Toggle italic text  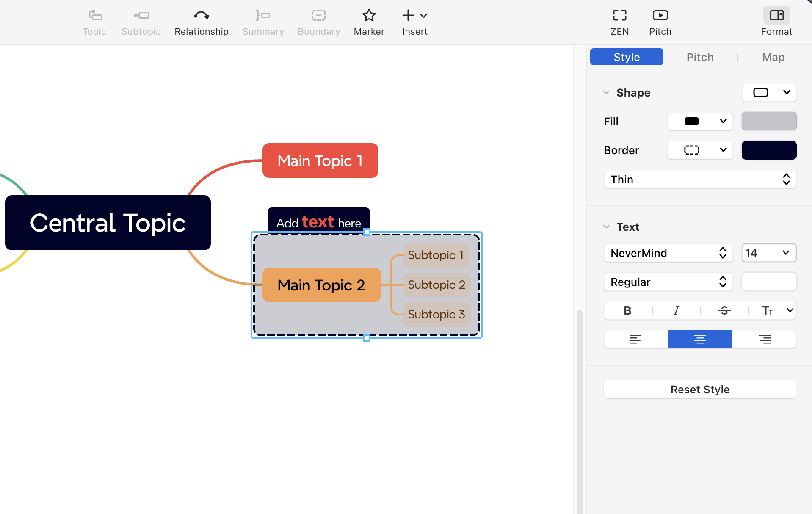click(x=676, y=311)
